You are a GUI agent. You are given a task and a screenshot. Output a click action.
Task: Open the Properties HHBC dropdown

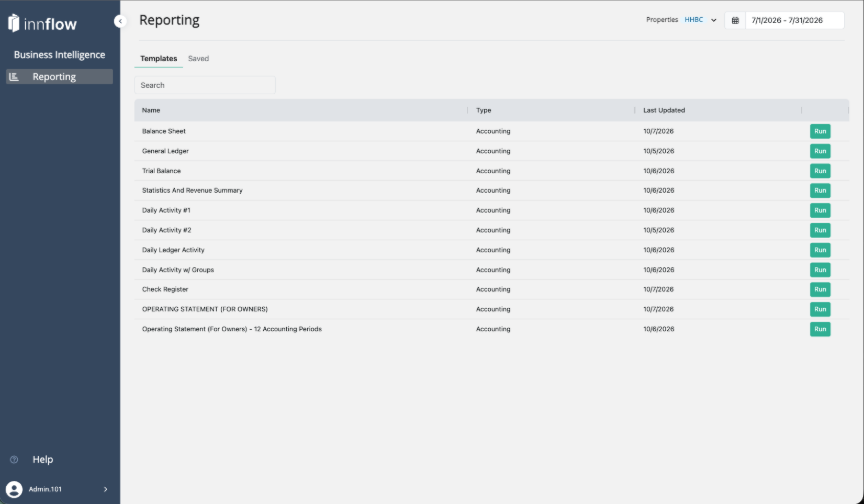pyautogui.click(x=700, y=20)
